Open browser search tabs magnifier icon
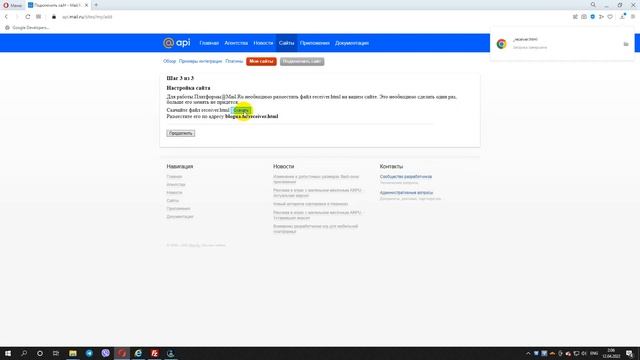The width and height of the screenshot is (640, 360). point(593,5)
